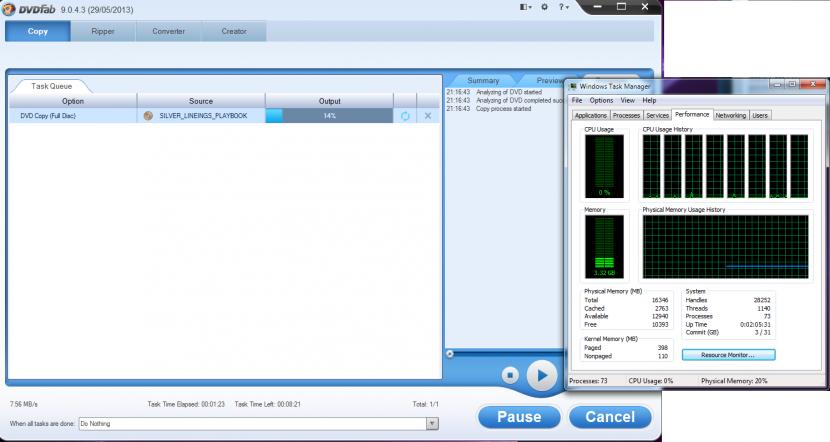The height and width of the screenshot is (442, 830).
Task: Open the Converter tab
Action: 168,31
